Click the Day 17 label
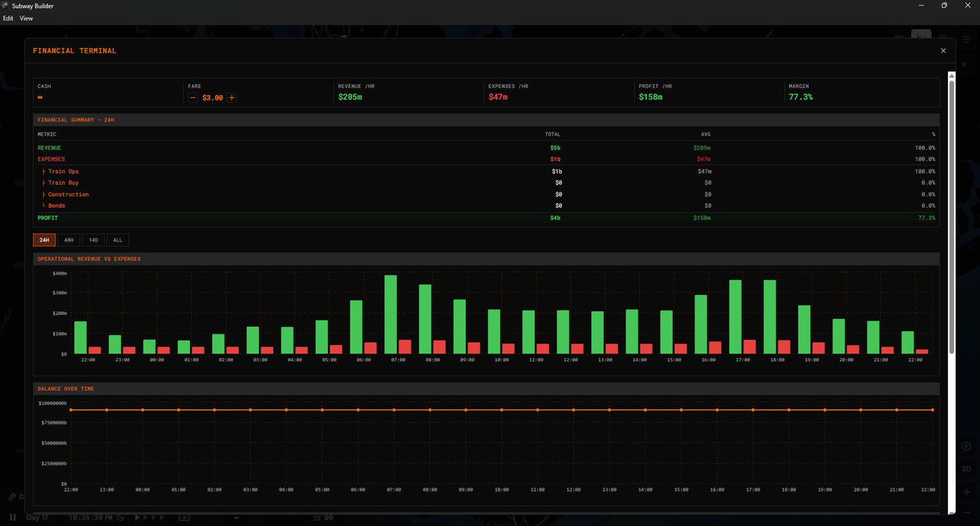 [38, 518]
